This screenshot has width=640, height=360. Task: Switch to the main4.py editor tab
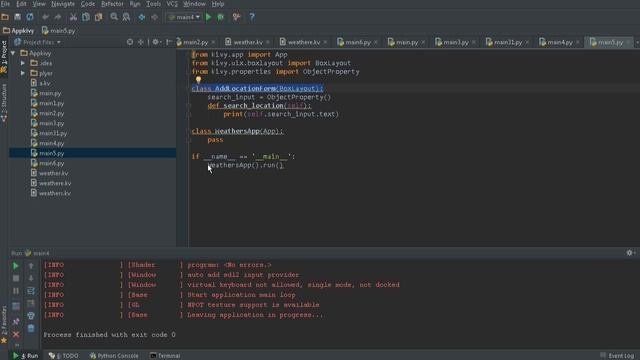560,42
